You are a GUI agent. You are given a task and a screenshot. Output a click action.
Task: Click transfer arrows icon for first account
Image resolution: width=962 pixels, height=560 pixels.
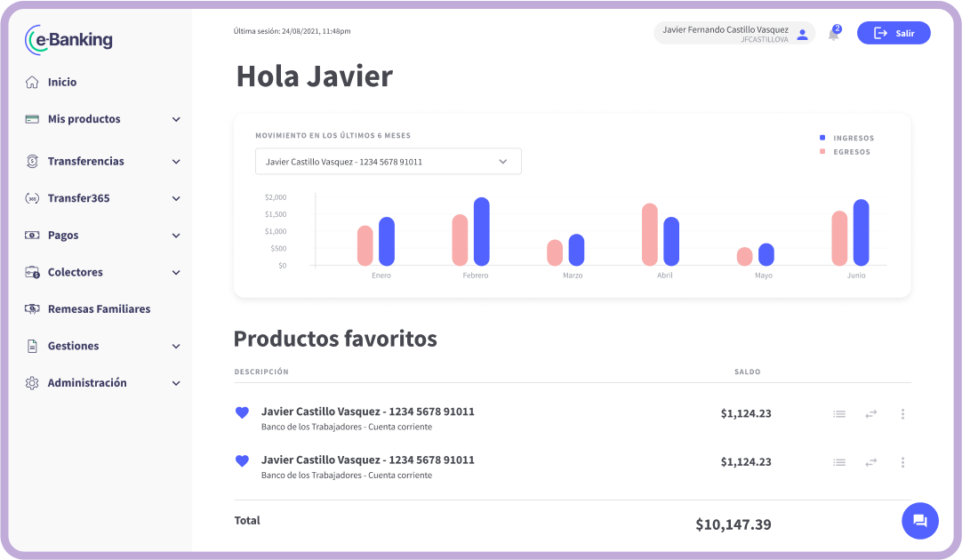(x=870, y=414)
